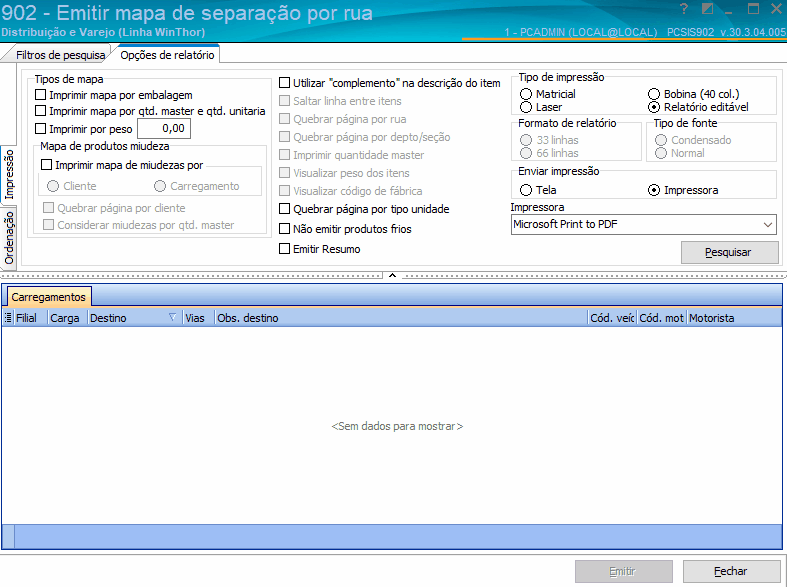Check Imprimir mapa por qtd. master e qtd. unitaria
The image size is (787, 587).
pyautogui.click(x=41, y=110)
